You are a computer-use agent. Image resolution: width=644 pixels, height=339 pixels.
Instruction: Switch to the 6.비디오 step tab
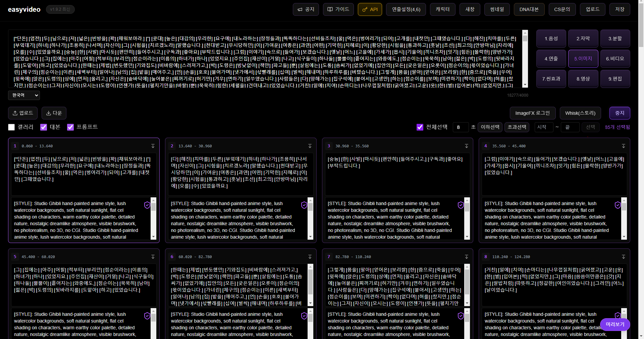point(615,59)
